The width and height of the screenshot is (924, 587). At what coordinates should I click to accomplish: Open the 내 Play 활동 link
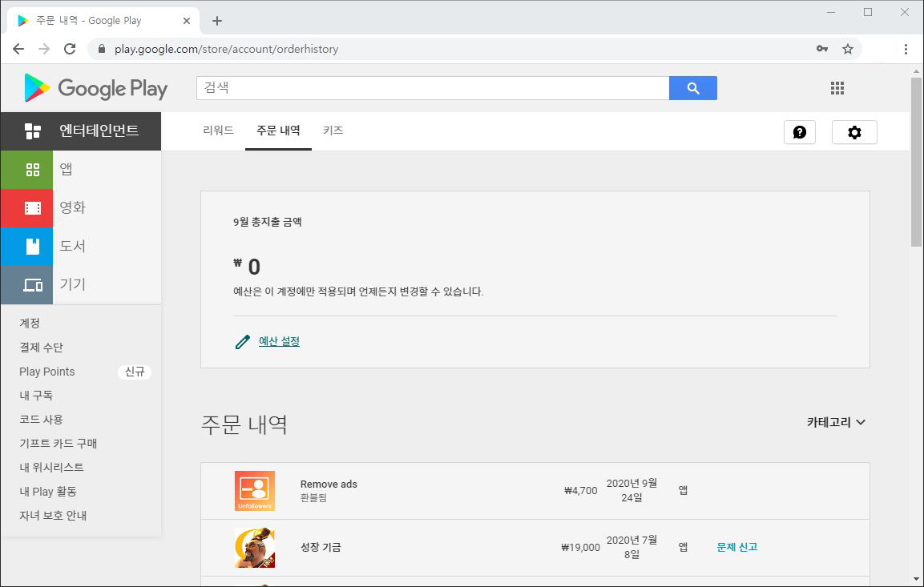48,492
